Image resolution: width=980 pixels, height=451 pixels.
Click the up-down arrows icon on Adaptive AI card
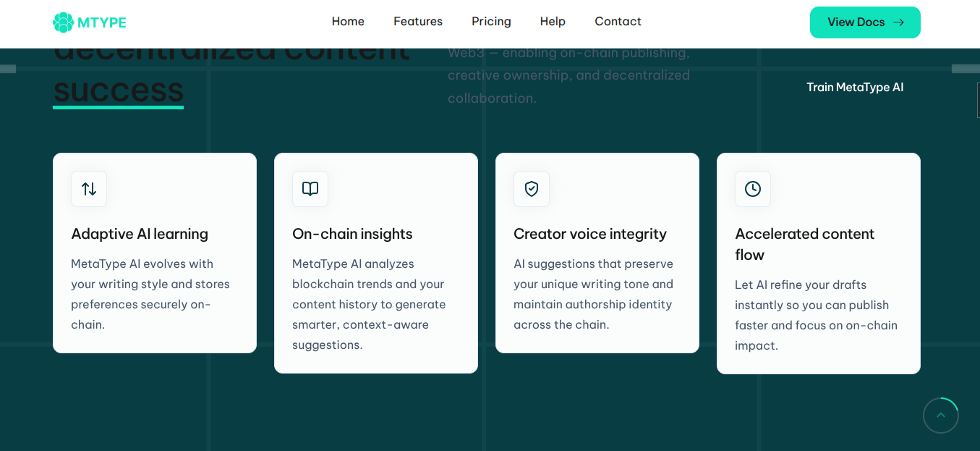click(x=89, y=189)
